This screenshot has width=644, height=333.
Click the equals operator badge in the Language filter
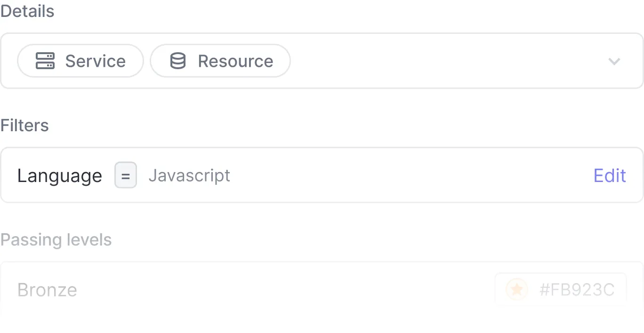pyautogui.click(x=125, y=175)
